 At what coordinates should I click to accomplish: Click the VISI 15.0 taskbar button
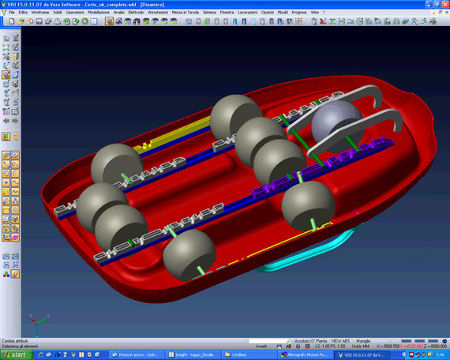coord(362,355)
